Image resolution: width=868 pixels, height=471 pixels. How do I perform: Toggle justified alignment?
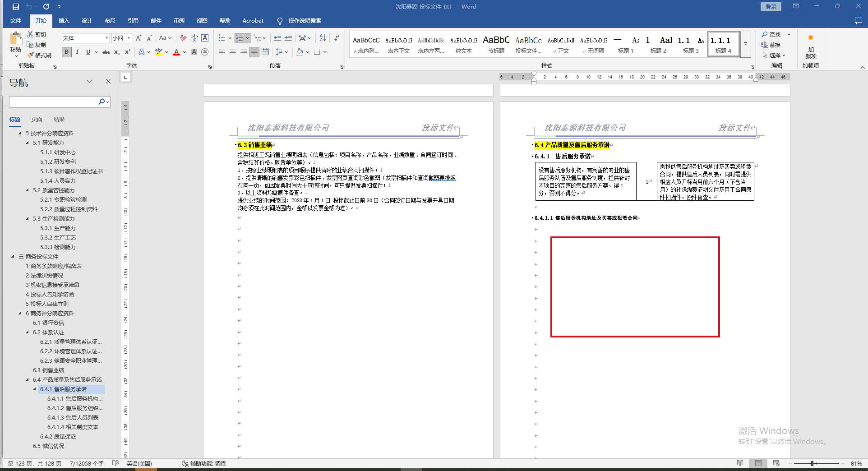254,52
